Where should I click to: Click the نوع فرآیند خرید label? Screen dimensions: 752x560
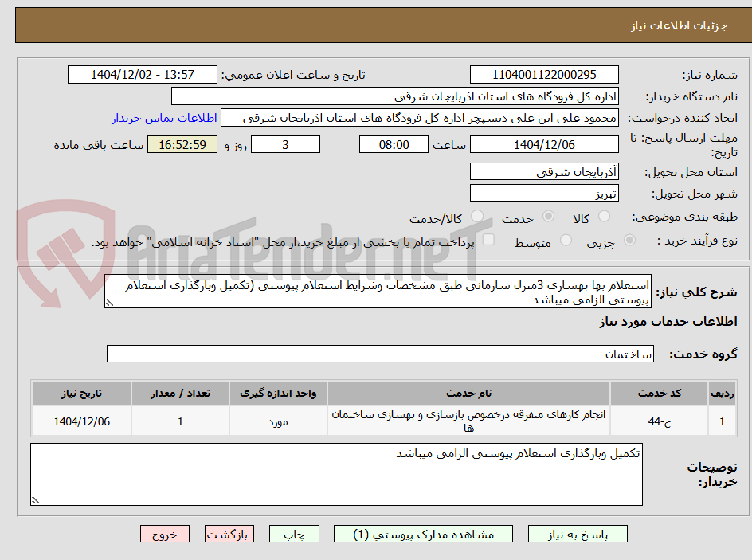pos(697,241)
